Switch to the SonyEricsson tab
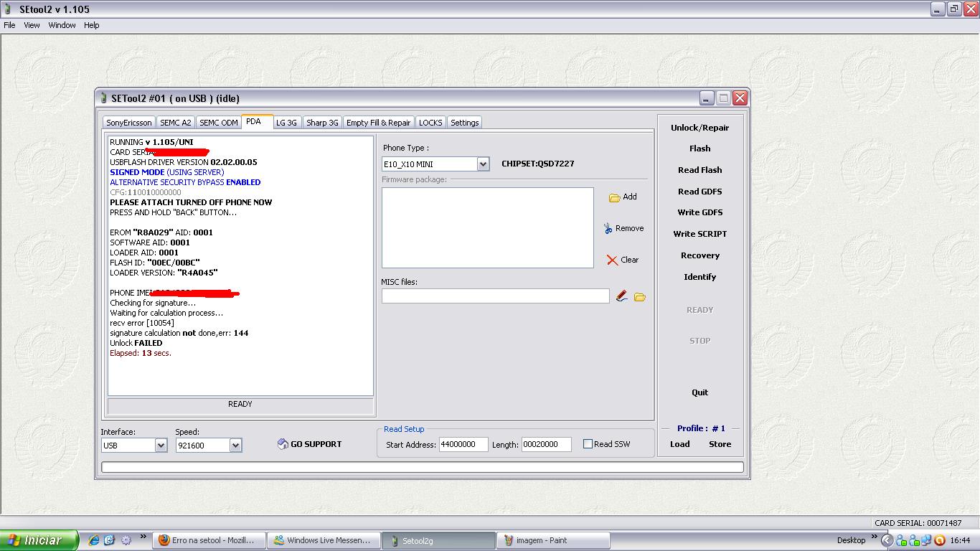Image resolution: width=980 pixels, height=551 pixels. click(x=129, y=123)
